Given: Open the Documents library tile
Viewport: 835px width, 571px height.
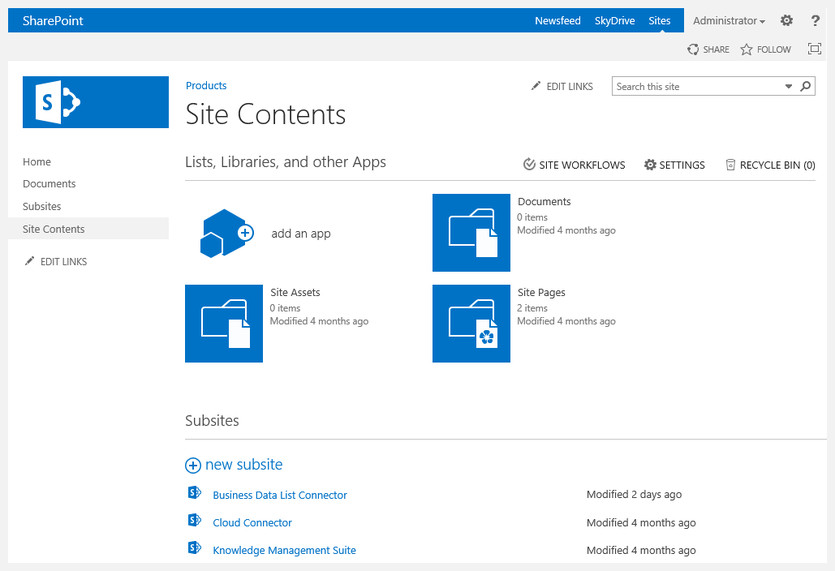Looking at the screenshot, I should click(x=471, y=233).
